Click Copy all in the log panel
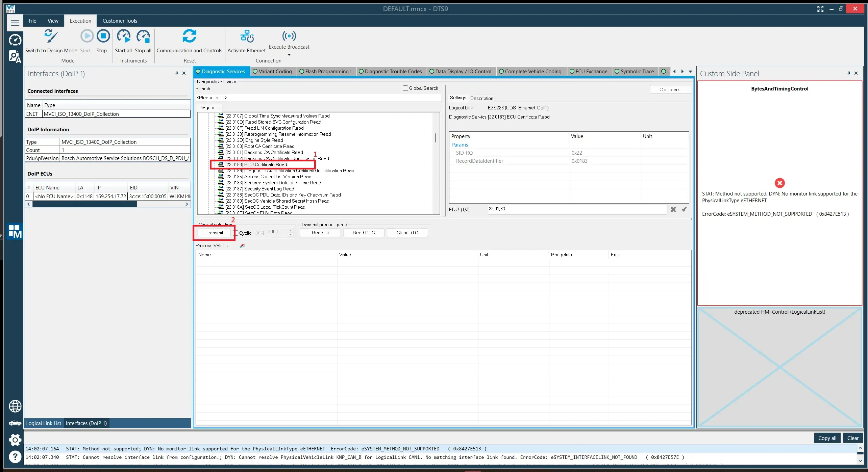 [x=827, y=438]
